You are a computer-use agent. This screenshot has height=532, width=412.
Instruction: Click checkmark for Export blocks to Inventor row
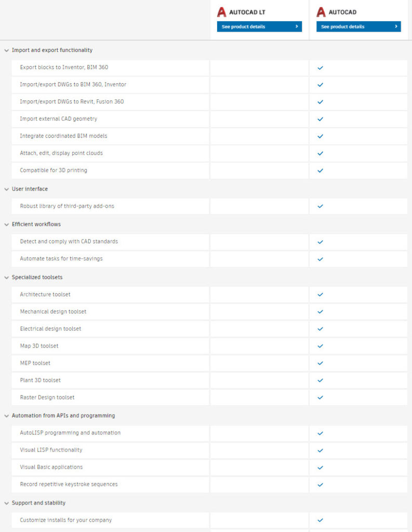[320, 68]
